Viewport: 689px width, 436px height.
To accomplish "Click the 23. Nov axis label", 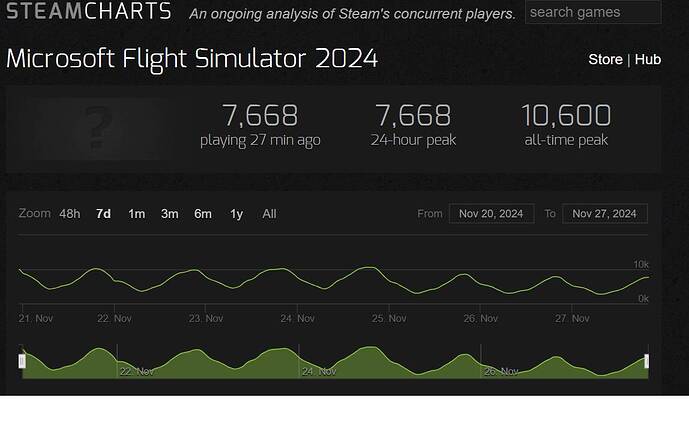I will pos(206,318).
